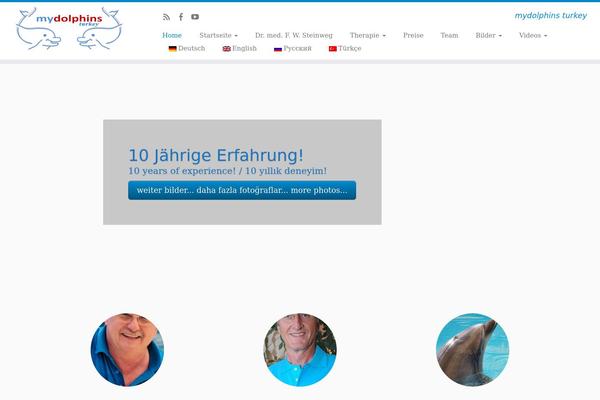
Task: Click the mydolphins turkey logo
Action: [x=69, y=29]
